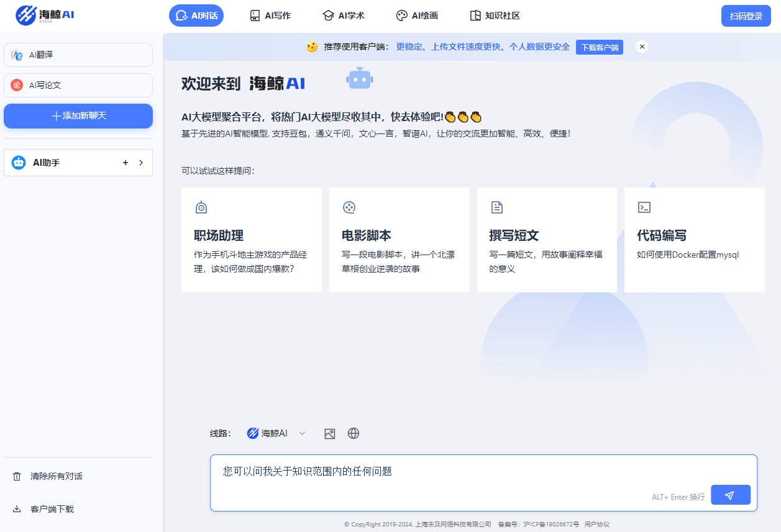Click the 海鲸AI logo in header
Screen dimensions: 781x532
(45, 16)
